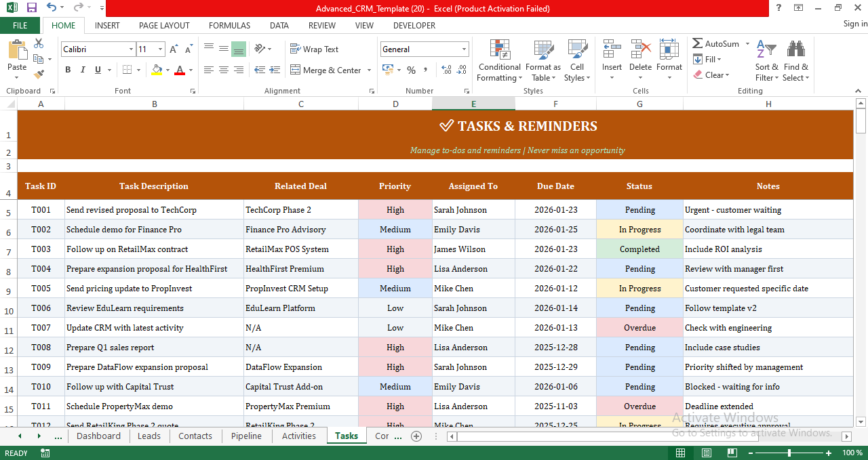Open Conditional Formatting menu
Image resolution: width=868 pixels, height=460 pixels.
tap(500, 61)
